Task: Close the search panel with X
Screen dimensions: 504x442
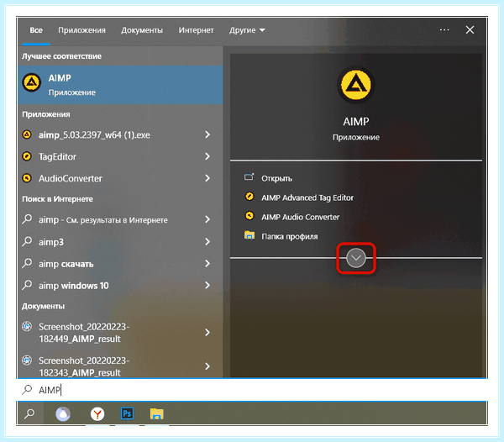Action: point(470,30)
